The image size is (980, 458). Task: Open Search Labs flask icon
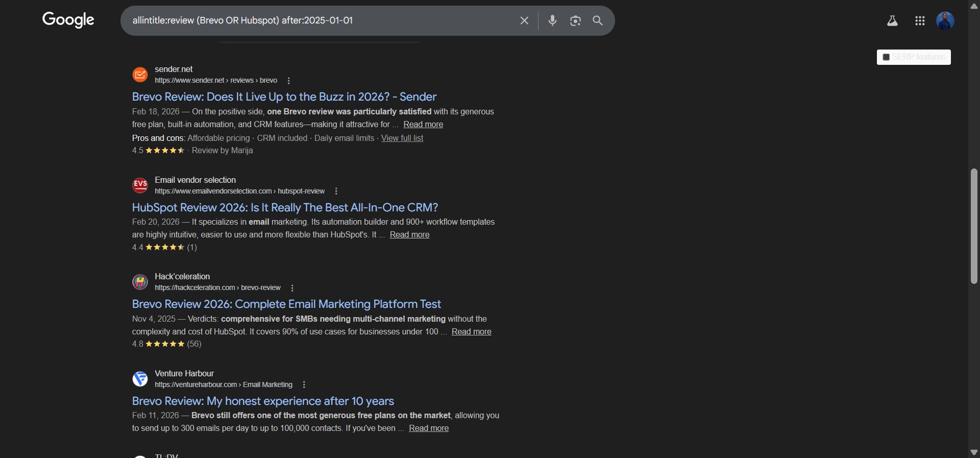(892, 20)
